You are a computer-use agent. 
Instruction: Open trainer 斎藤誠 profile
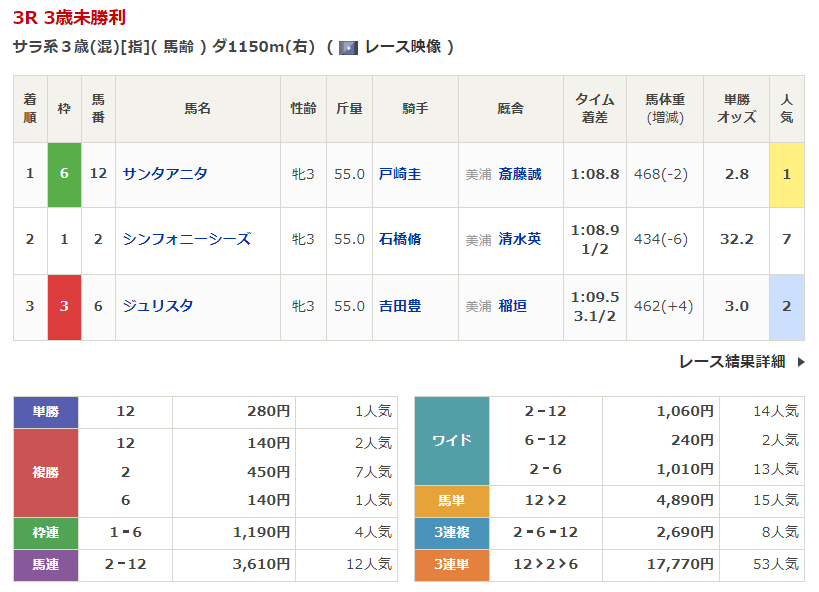(520, 174)
